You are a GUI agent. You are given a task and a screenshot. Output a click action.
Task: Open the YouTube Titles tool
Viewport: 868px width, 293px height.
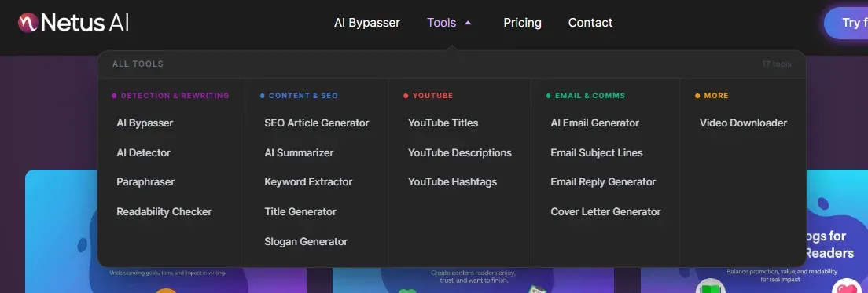pos(443,123)
